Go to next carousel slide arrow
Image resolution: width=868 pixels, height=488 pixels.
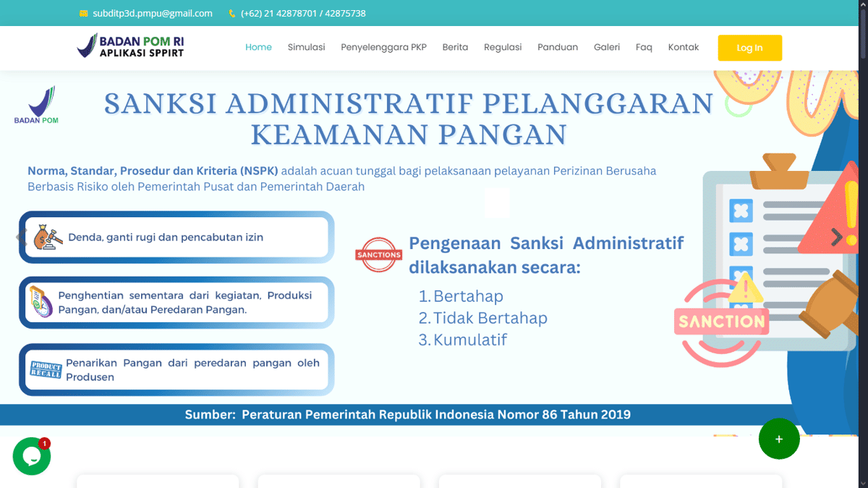pos(836,237)
